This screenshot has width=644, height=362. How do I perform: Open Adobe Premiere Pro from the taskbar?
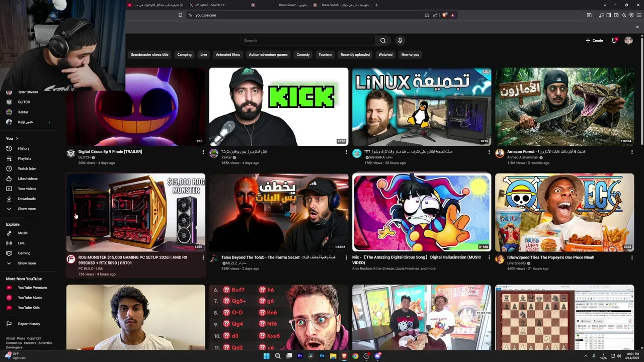coord(300,356)
